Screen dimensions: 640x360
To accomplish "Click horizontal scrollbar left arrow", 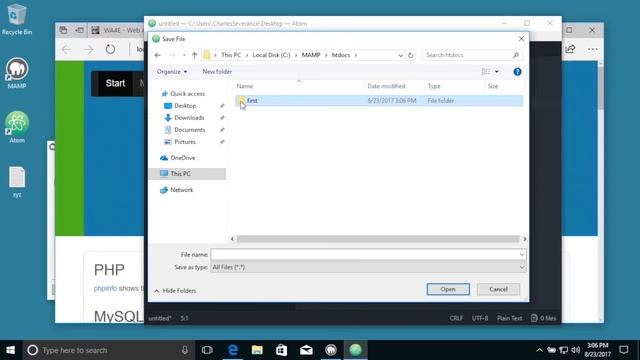I will tap(233, 239).
